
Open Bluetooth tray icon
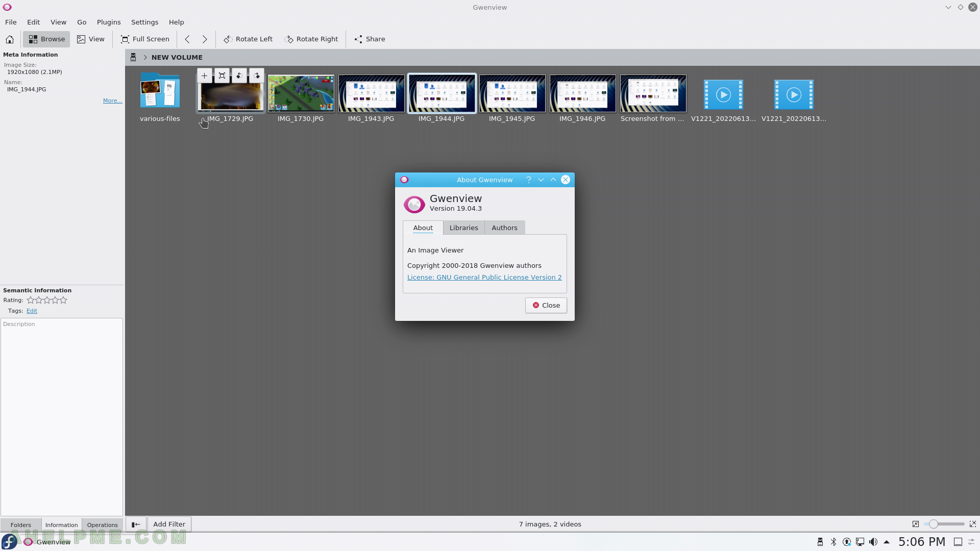[x=834, y=542]
